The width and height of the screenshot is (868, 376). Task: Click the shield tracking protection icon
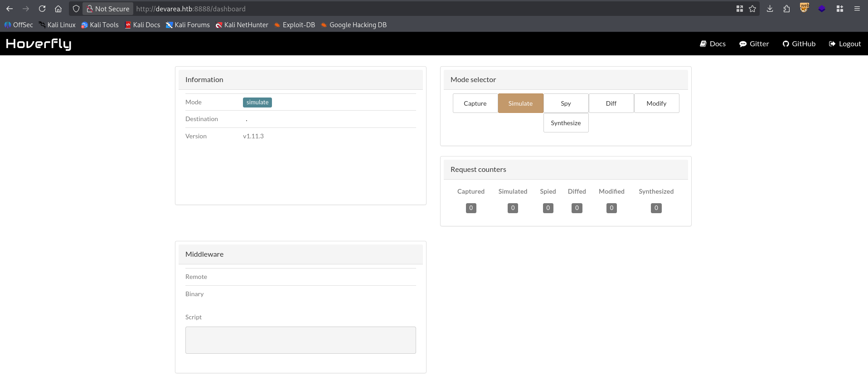pos(76,9)
